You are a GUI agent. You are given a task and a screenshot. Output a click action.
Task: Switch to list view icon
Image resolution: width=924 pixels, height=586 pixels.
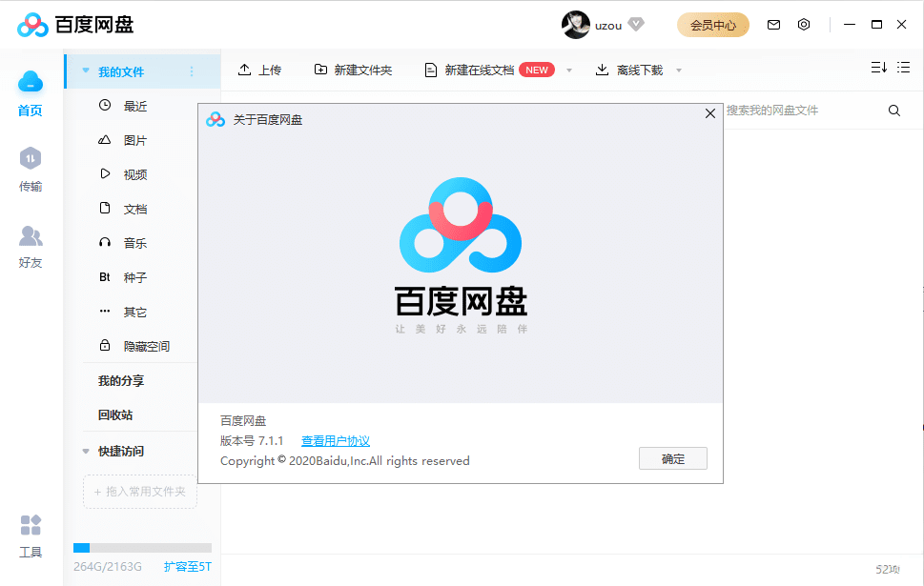pyautogui.click(x=903, y=67)
